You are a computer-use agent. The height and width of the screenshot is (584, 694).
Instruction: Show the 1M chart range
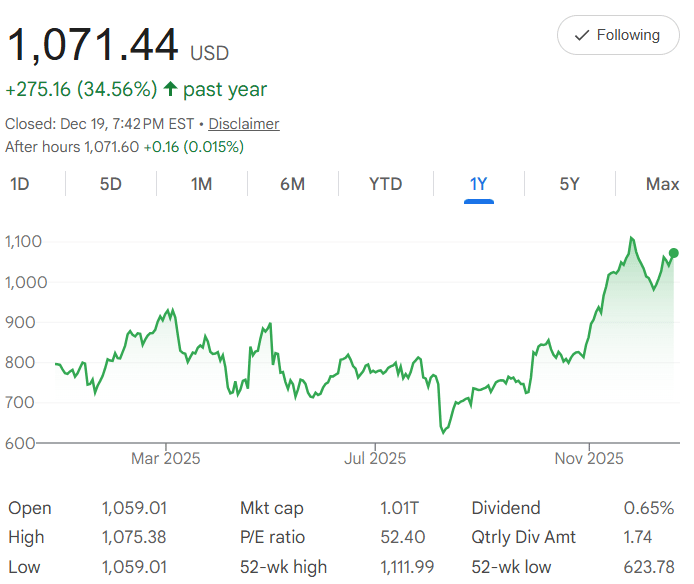(201, 184)
